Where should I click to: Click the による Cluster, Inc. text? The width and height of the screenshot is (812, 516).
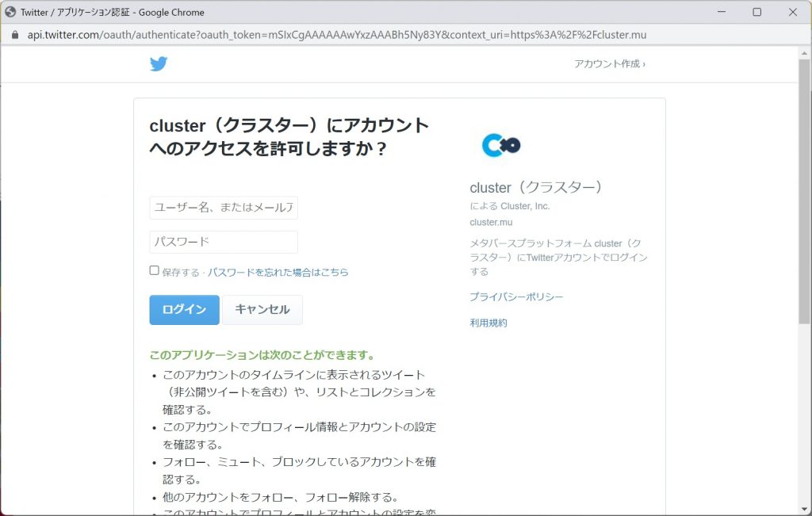point(510,206)
